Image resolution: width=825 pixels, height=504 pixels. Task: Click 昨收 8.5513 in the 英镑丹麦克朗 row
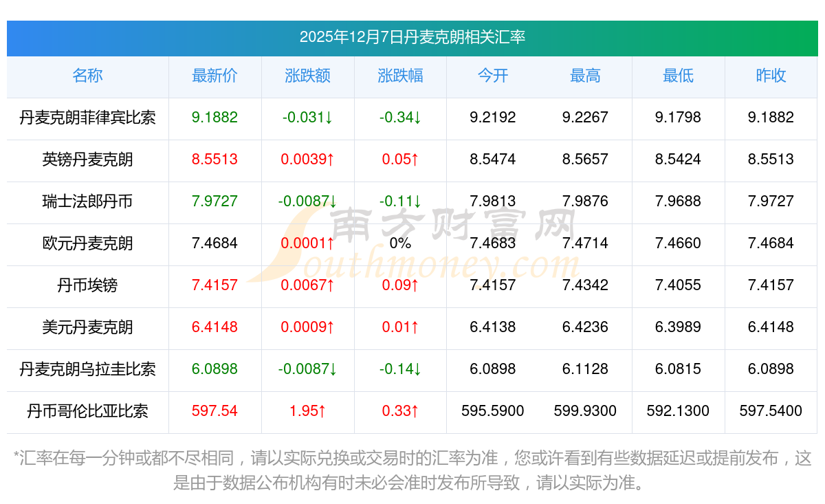click(x=771, y=160)
